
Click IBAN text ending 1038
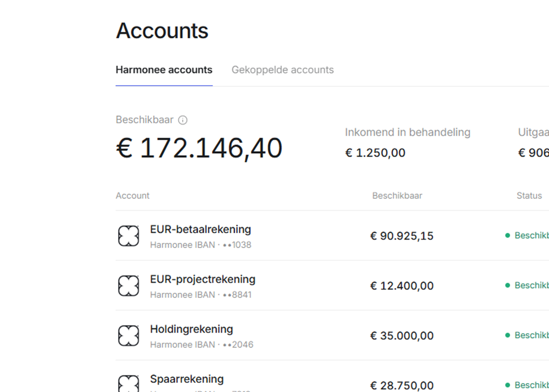click(200, 245)
